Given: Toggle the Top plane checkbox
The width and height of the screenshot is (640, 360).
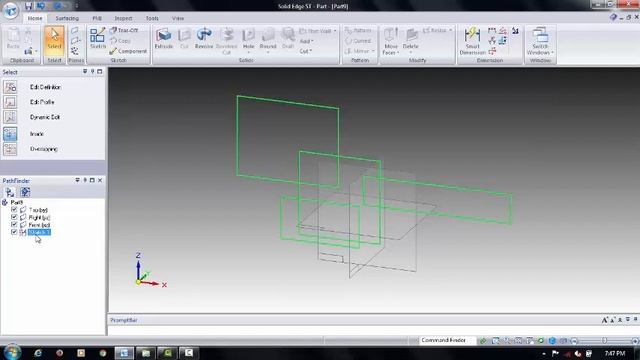Looking at the screenshot, I should tap(14, 209).
